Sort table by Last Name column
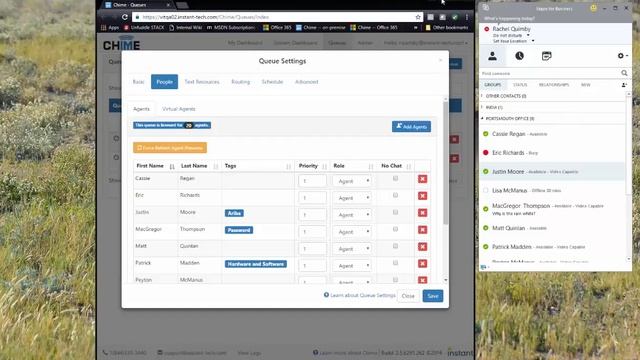Image resolution: width=640 pixels, height=360 pixels. pos(200,166)
